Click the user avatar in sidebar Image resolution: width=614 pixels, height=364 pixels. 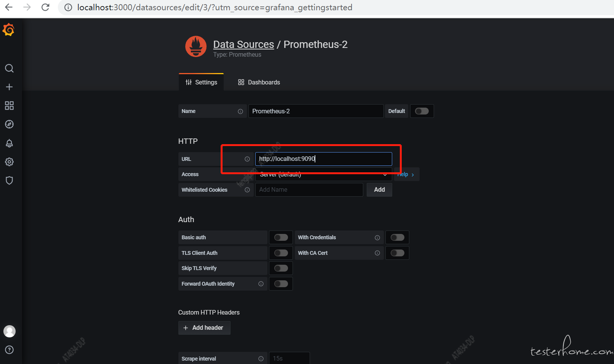[x=10, y=331]
